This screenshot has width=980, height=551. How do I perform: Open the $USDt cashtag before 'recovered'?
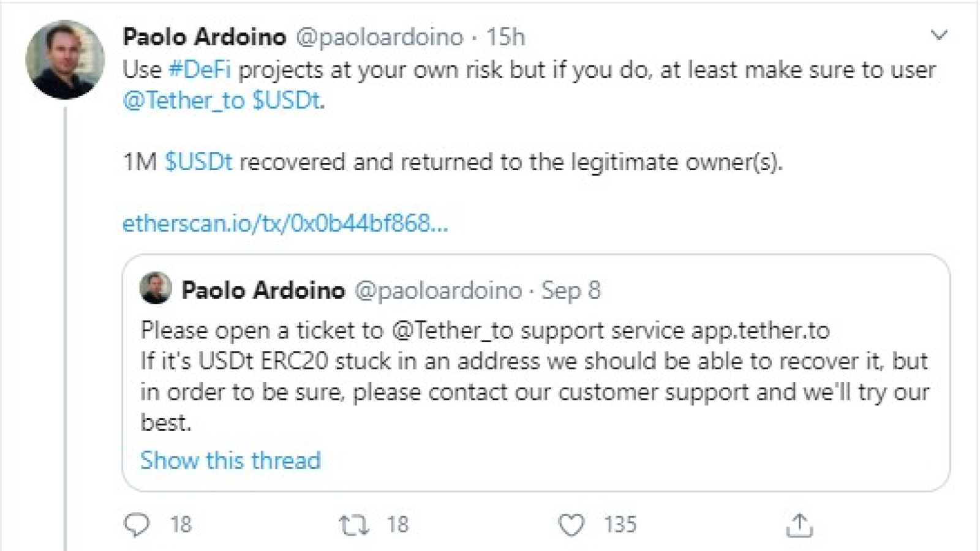198,162
